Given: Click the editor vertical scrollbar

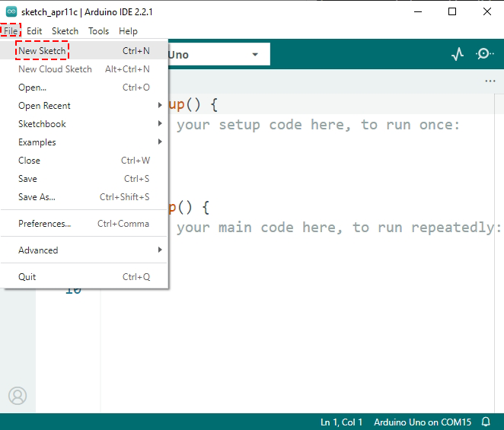Looking at the screenshot, I should point(499,253).
